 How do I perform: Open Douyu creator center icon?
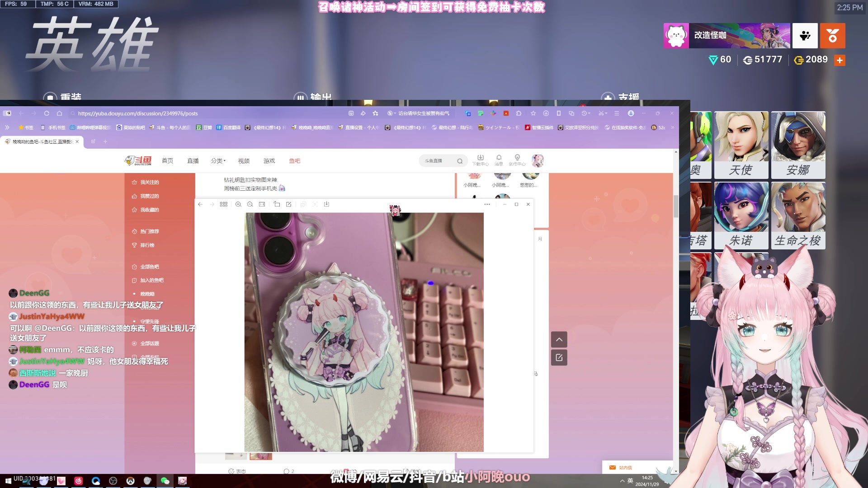coord(517,160)
